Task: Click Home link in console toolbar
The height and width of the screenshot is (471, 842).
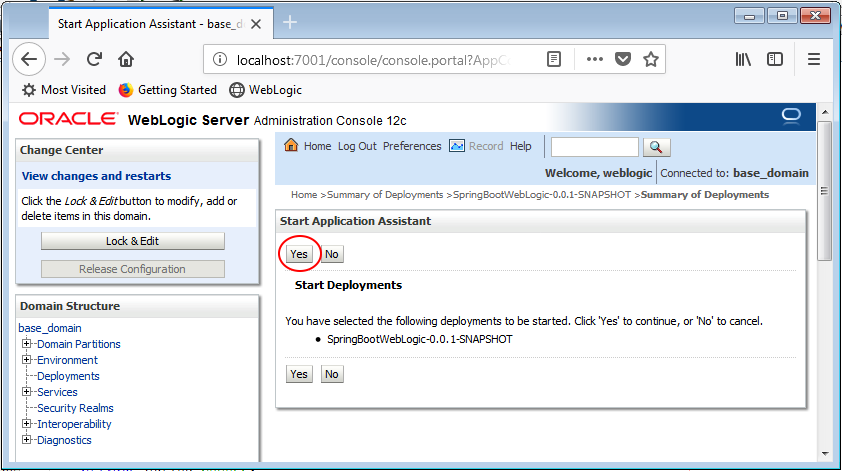Action: [317, 146]
